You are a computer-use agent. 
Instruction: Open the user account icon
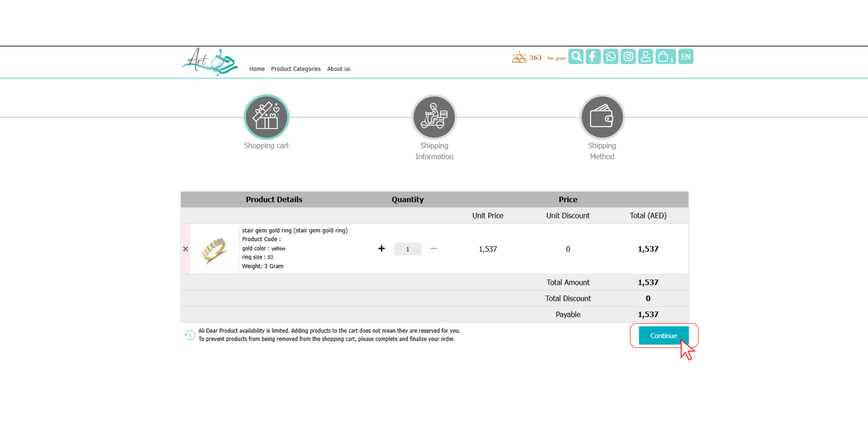pos(646,57)
